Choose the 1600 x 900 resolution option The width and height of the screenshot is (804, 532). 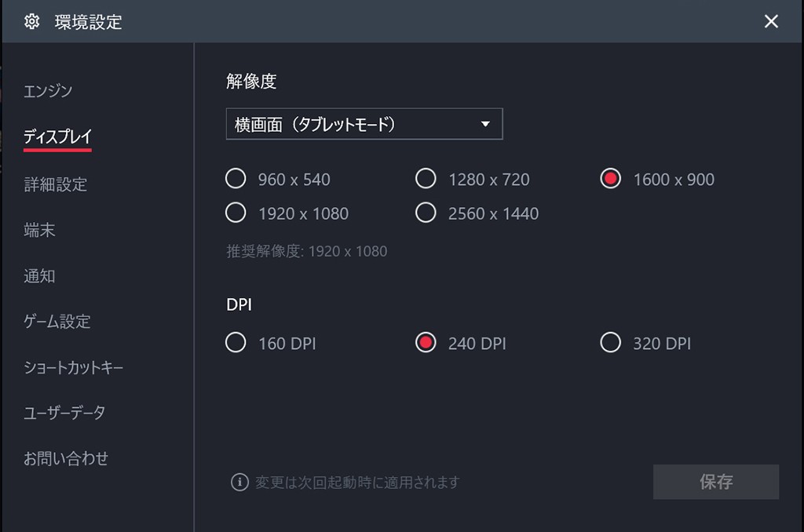pos(611,179)
